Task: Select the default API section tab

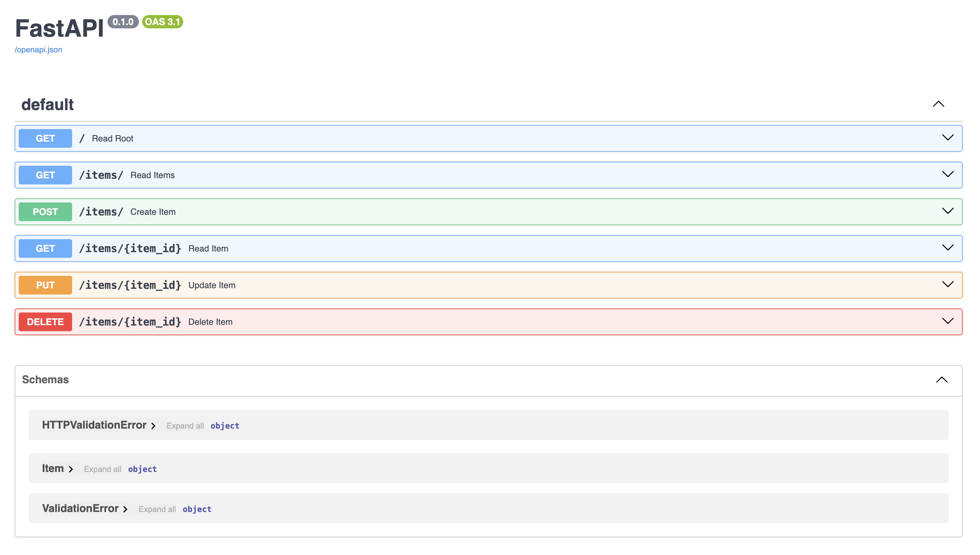Action: [x=47, y=104]
